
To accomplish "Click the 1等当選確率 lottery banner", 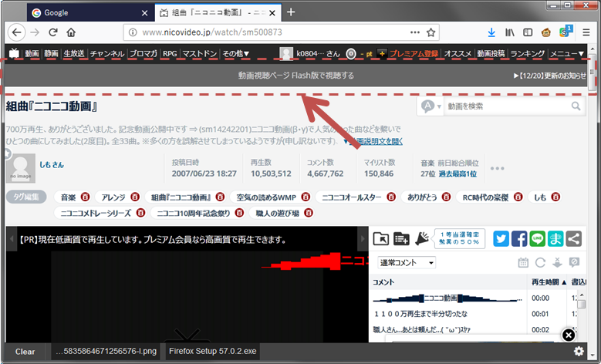I will [460, 238].
